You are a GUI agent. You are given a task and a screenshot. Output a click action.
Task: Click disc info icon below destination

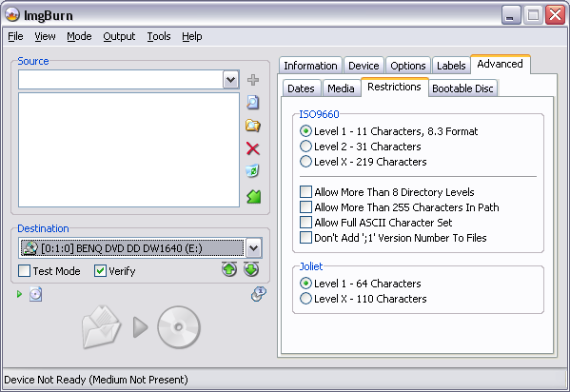point(35,294)
